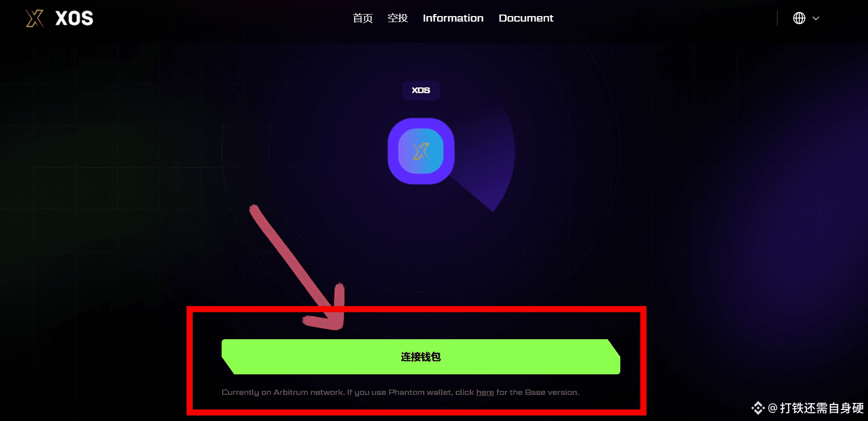Click the "for the Base version" text

pyautogui.click(x=538, y=392)
